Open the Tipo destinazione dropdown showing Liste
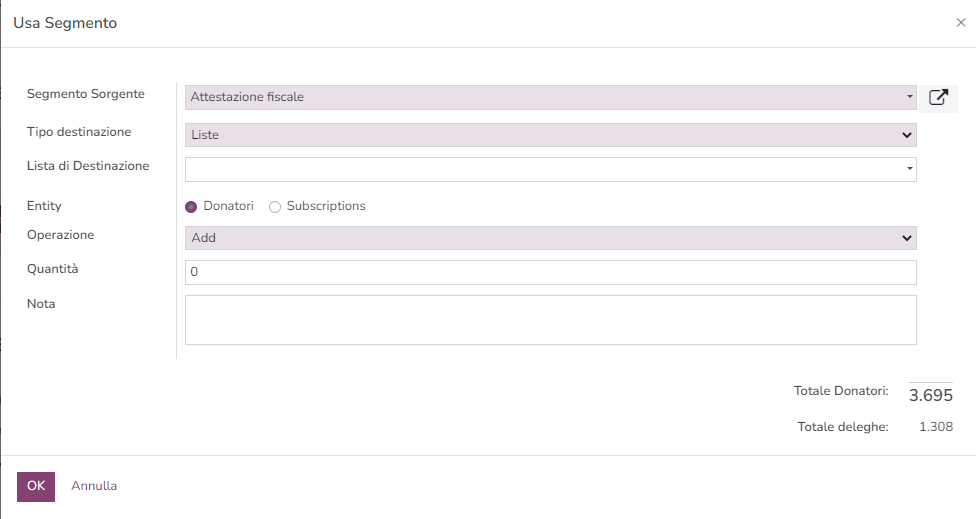The width and height of the screenshot is (976, 519). click(x=550, y=135)
